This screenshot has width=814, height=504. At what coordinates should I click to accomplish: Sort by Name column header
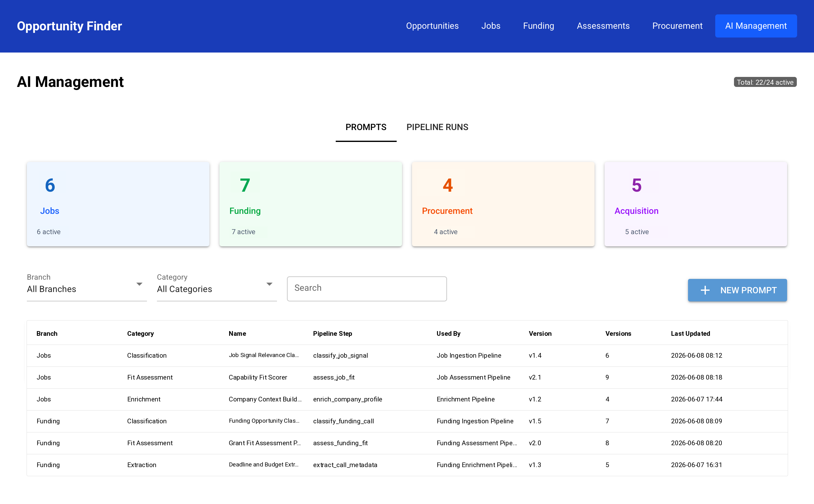click(x=237, y=334)
